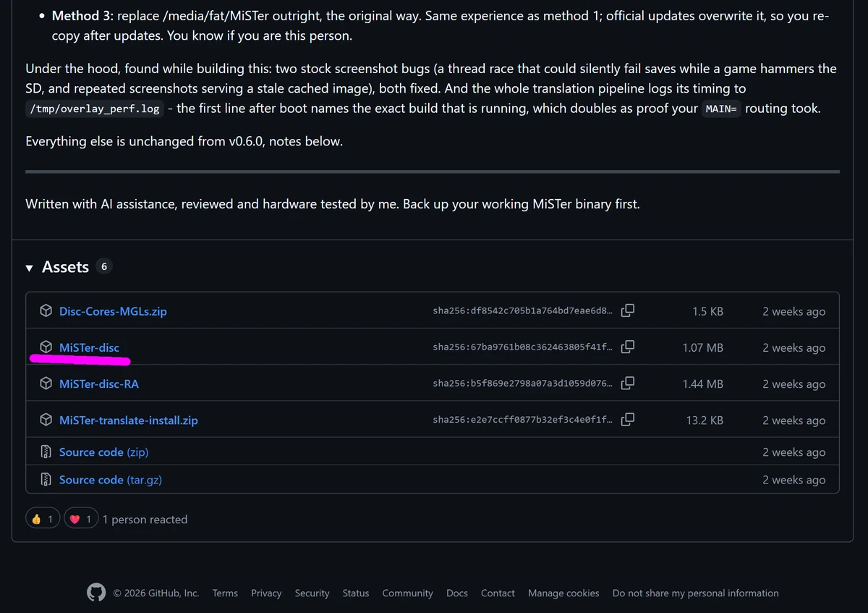Download the MiSTer-disc-RA asset
Screen dimensions: 868x613
tap(99, 384)
